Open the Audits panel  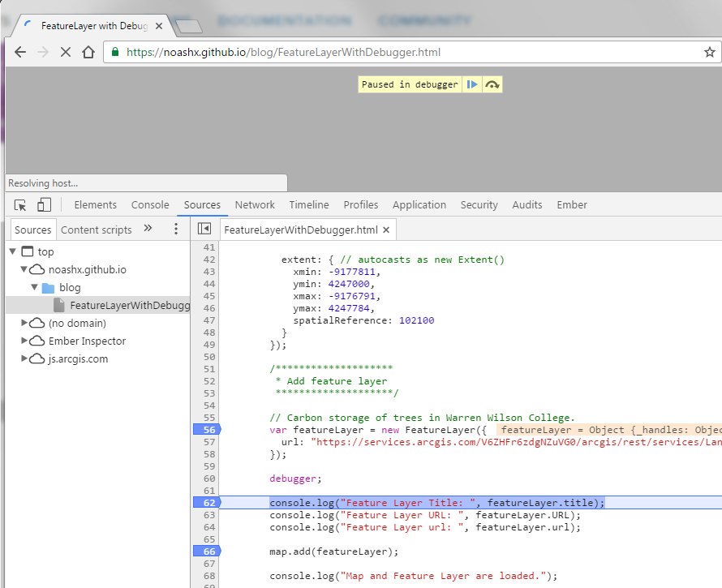coord(526,205)
